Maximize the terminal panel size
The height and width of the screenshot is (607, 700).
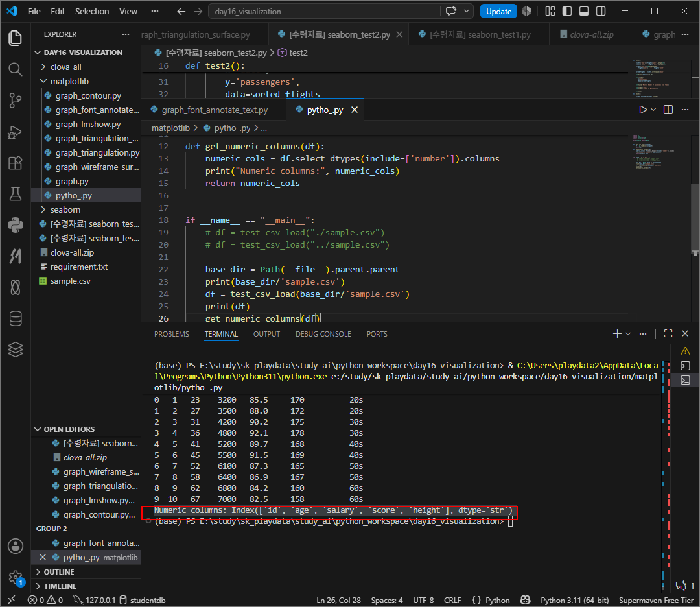(x=668, y=333)
